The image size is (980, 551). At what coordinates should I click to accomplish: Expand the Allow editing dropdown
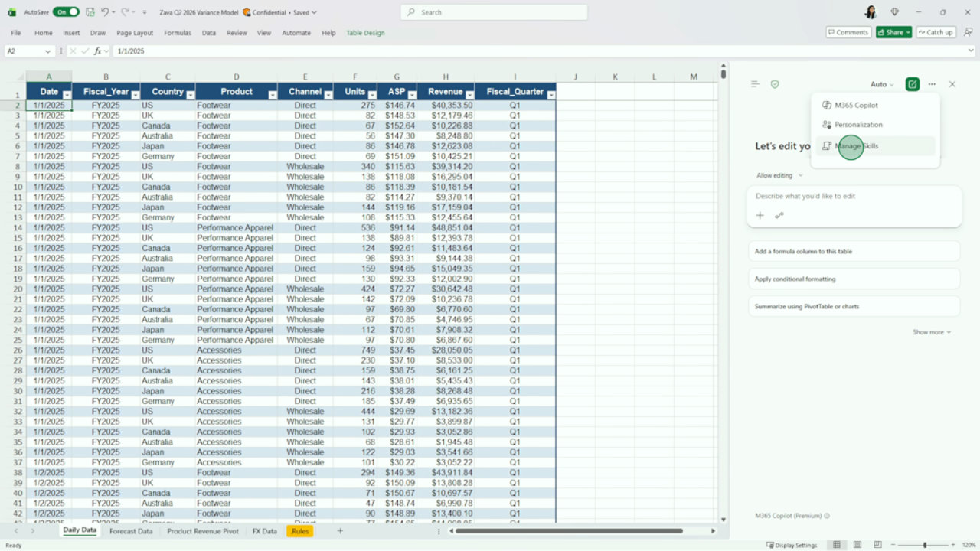779,175
